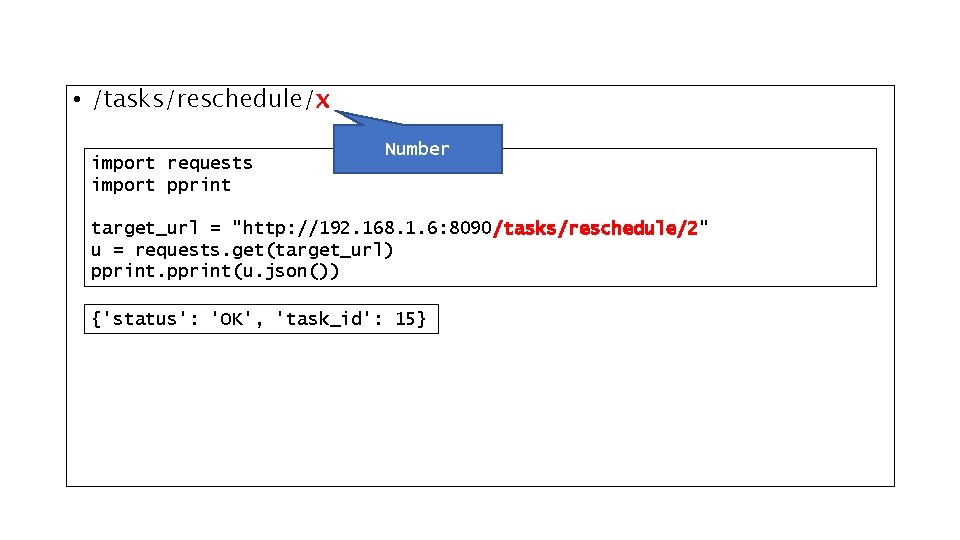Click the "/tasks/reschedule/" bullet heading text
The image size is (960, 540).
point(202,99)
